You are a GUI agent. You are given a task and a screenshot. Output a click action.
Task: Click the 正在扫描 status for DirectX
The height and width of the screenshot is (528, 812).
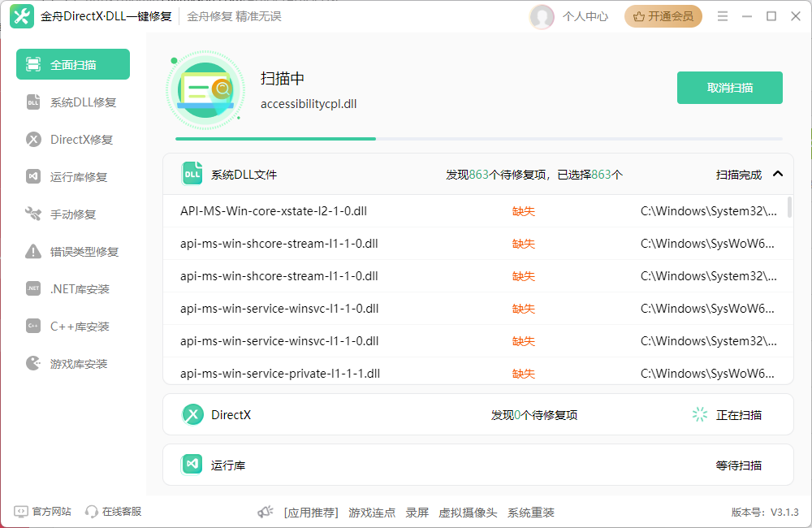pyautogui.click(x=738, y=415)
